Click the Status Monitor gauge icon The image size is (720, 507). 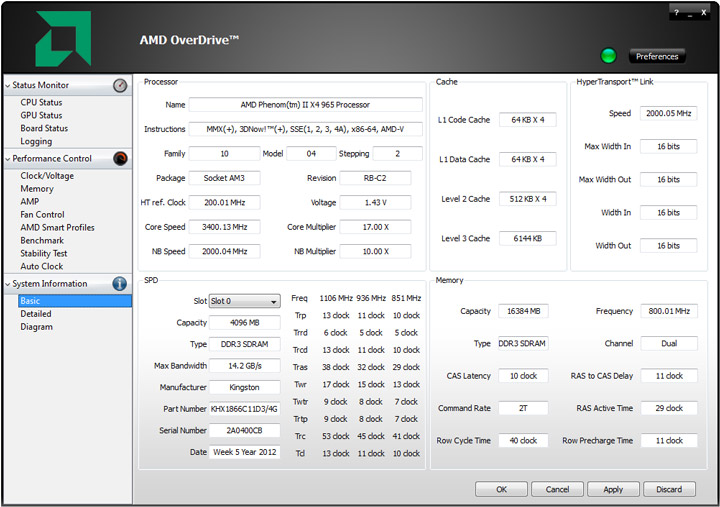tap(120, 86)
